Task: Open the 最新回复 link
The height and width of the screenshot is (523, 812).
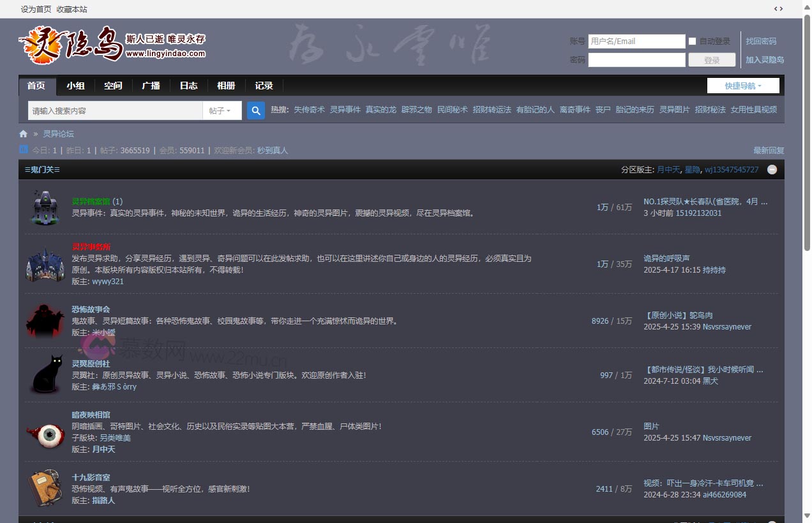Action: [769, 151]
